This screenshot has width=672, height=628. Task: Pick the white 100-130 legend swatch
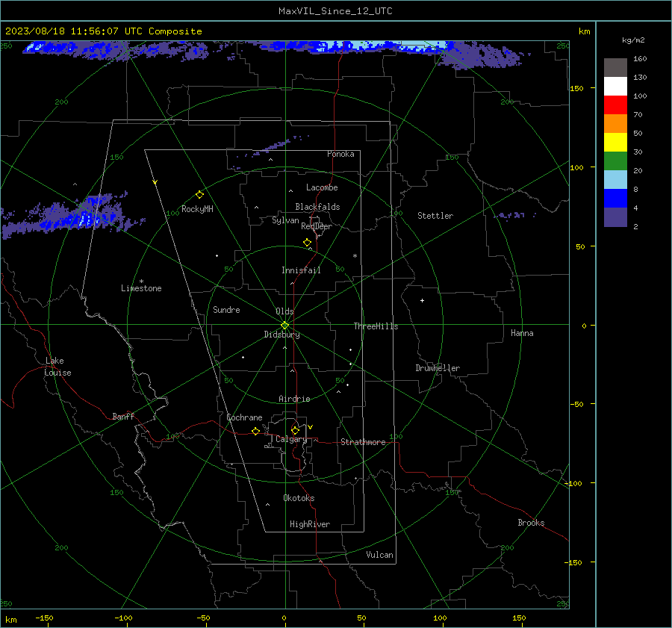pyautogui.click(x=615, y=86)
